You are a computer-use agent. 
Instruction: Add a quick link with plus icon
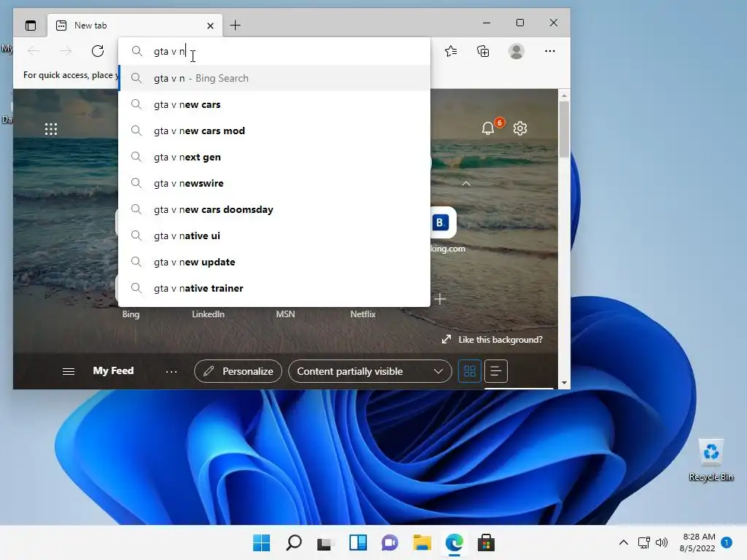click(440, 299)
